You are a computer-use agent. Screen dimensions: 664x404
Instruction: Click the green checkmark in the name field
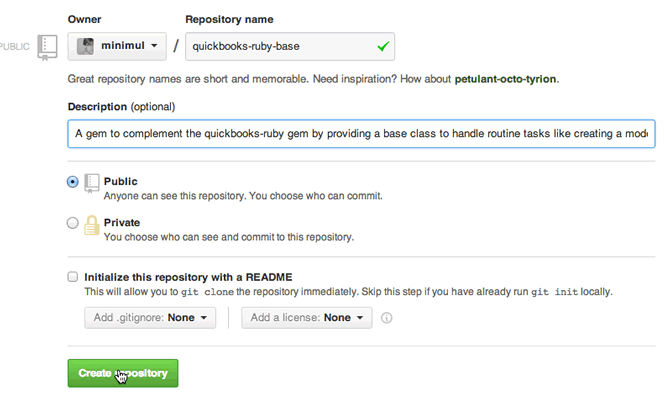coord(383,46)
